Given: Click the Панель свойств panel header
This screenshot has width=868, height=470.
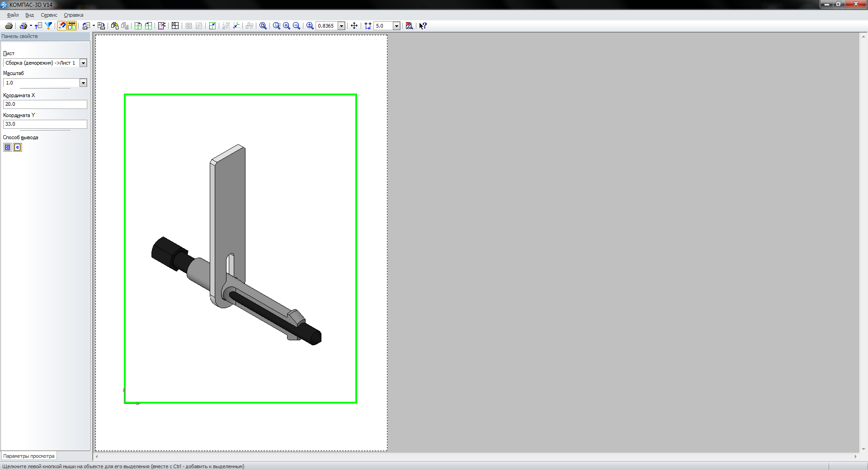Looking at the screenshot, I should click(x=45, y=36).
